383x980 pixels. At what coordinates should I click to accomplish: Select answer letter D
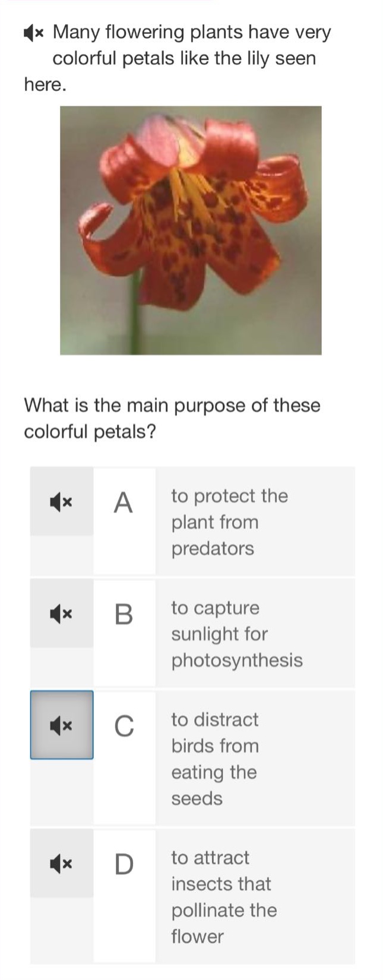coord(124,864)
